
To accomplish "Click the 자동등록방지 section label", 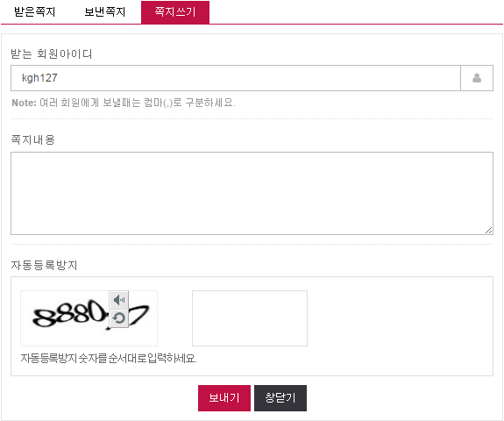I will pyautogui.click(x=44, y=265).
